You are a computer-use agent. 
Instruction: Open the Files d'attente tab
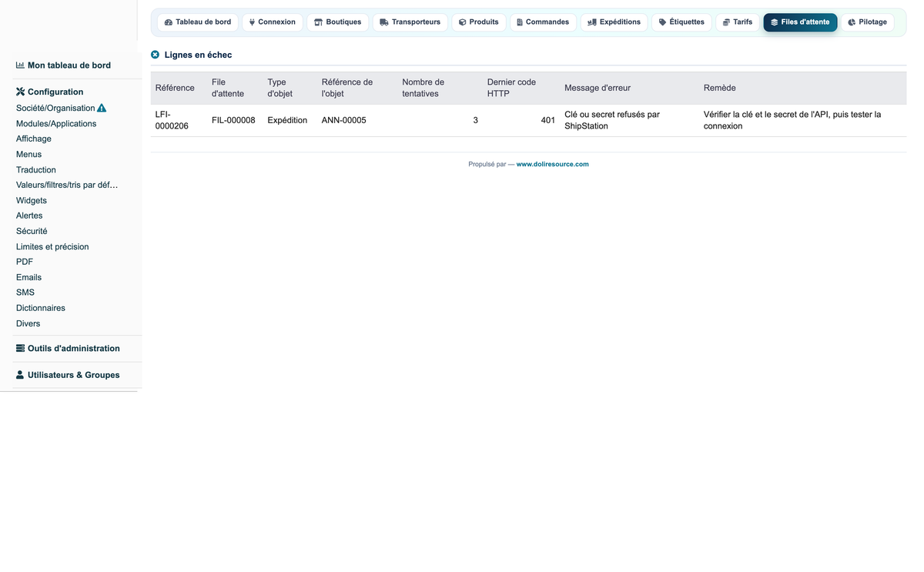tap(800, 22)
